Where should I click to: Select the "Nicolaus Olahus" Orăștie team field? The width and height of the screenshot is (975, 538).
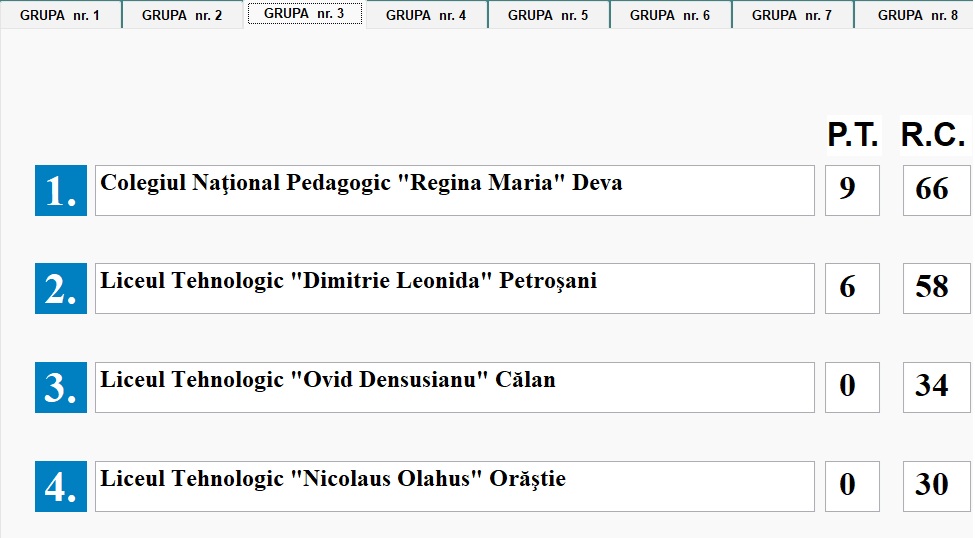point(454,487)
